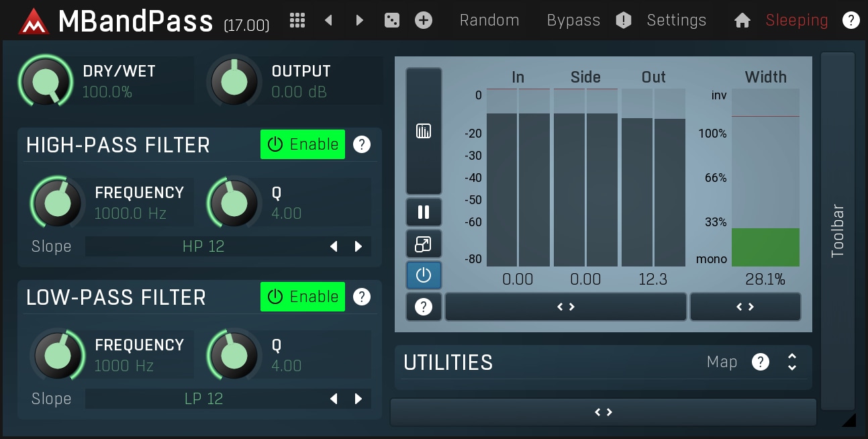Click the exclamation warning icon
This screenshot has width=868, height=439.
tap(624, 21)
